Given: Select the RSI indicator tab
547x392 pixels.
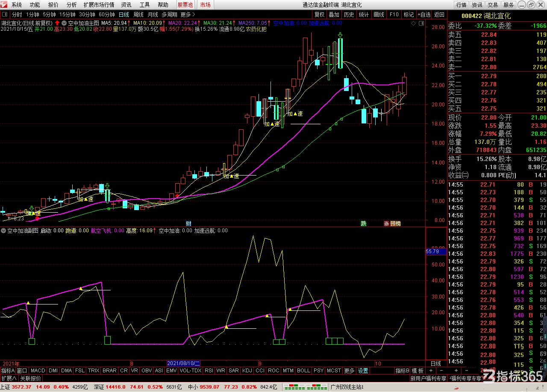Looking at the screenshot, I should (x=209, y=371).
